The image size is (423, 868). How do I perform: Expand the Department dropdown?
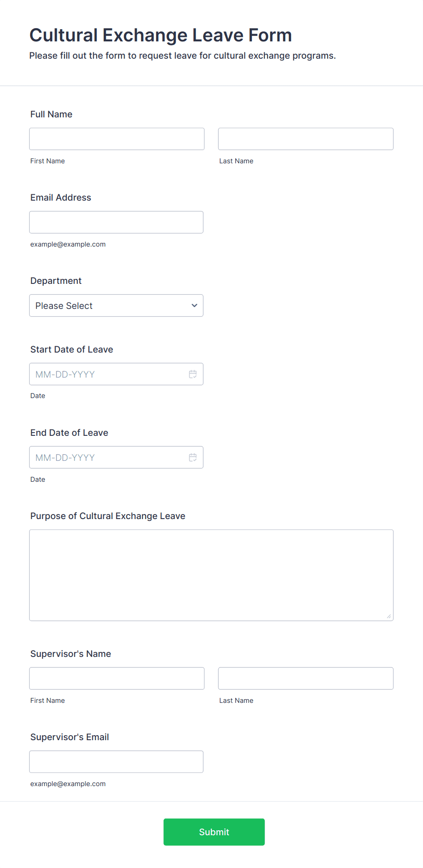[x=116, y=306]
